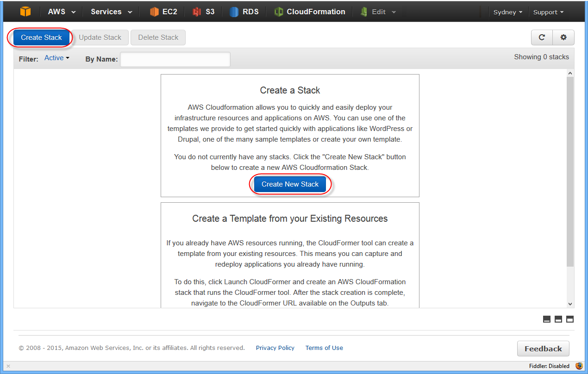Set the details pane to half height
The width and height of the screenshot is (588, 374).
click(x=558, y=319)
